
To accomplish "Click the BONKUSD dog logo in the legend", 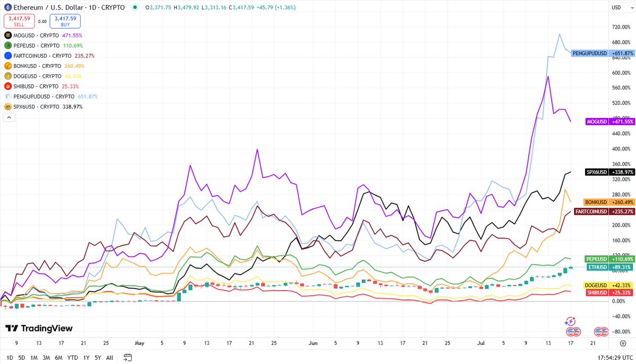I will click(x=8, y=66).
